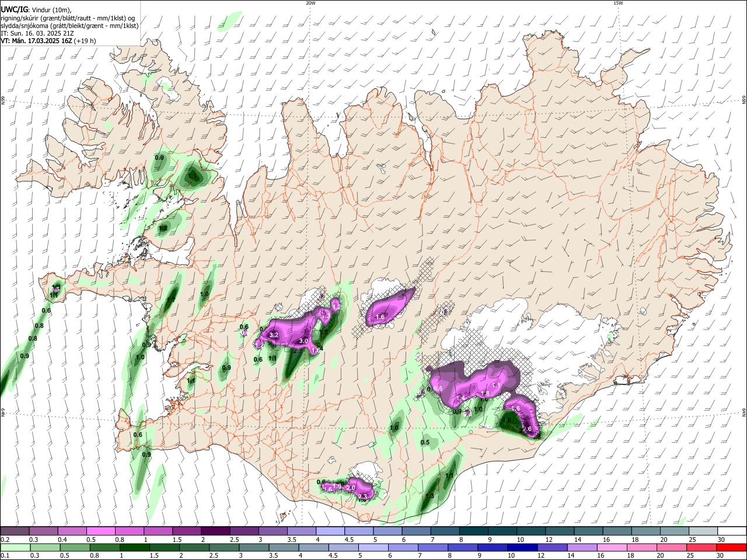Click the periwinkle 4 swatch in snow legend

330,531
